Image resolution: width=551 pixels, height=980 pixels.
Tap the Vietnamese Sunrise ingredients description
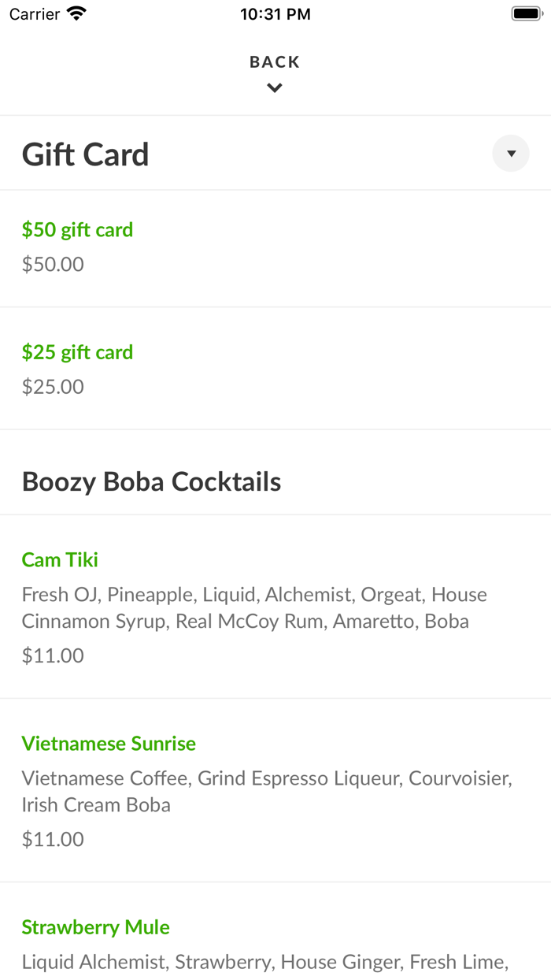pyautogui.click(x=267, y=791)
